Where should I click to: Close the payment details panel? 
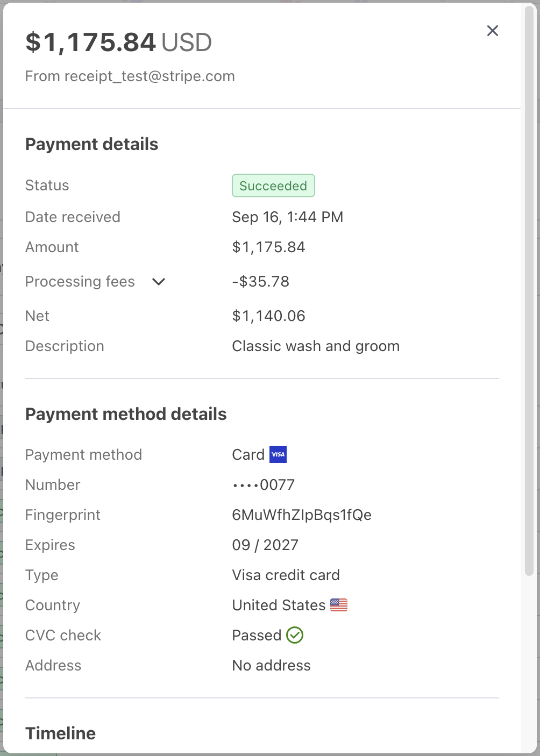coord(493,31)
